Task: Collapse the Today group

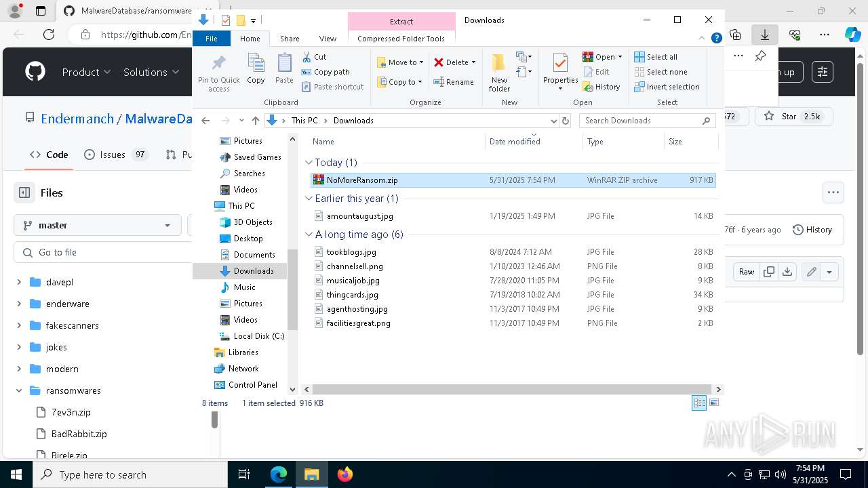Action: pos(309,163)
